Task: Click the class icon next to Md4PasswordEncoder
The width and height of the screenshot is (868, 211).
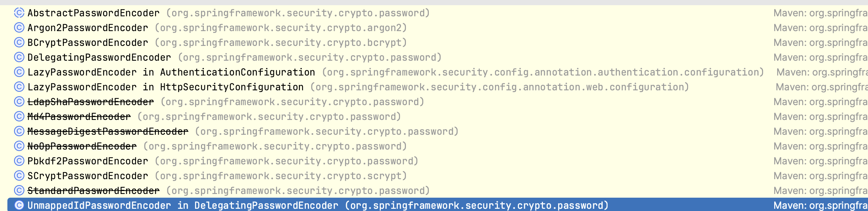Action: pyautogui.click(x=19, y=117)
